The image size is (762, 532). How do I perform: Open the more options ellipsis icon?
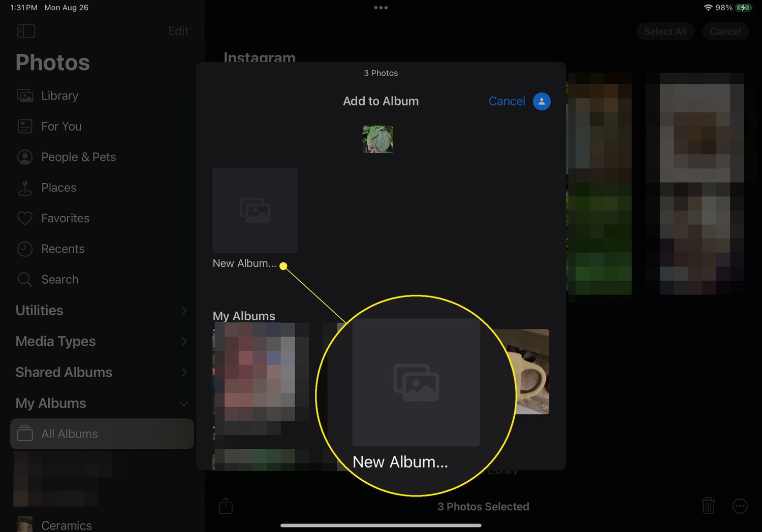(740, 506)
